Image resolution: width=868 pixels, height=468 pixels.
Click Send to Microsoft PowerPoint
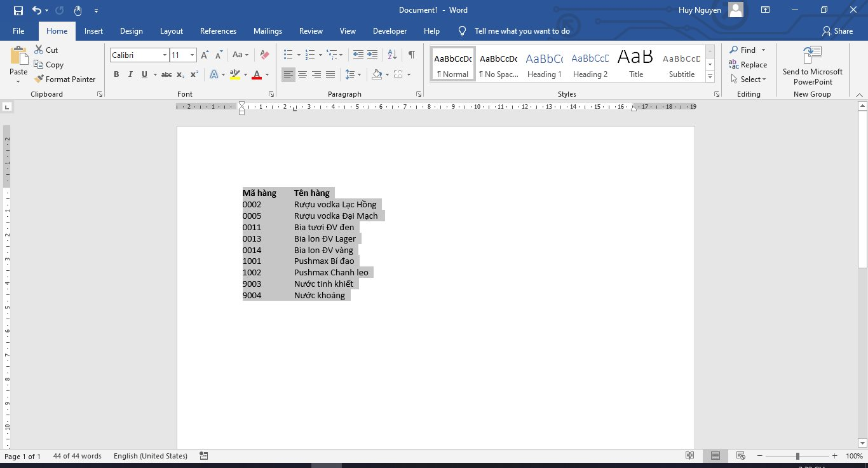[x=813, y=65]
